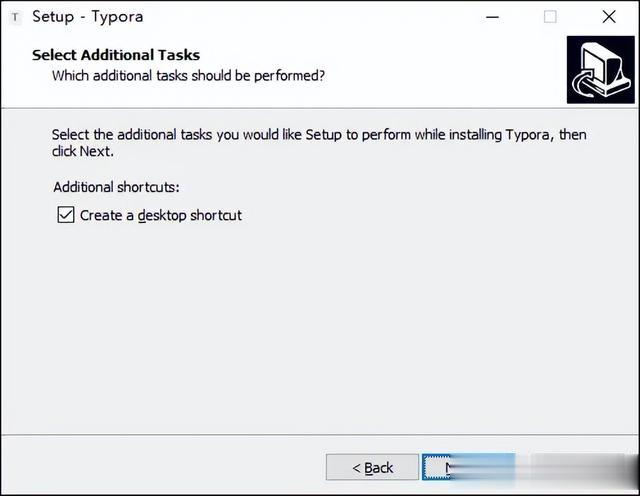This screenshot has width=640, height=496.
Task: Click the 'Additional shortcuts:' group label
Action: (x=116, y=187)
